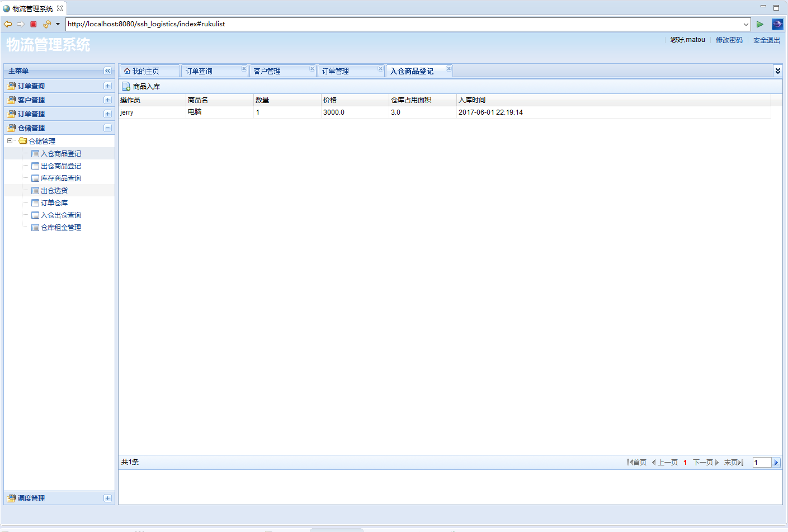Close the 订单查询 tab

pyautogui.click(x=244, y=69)
